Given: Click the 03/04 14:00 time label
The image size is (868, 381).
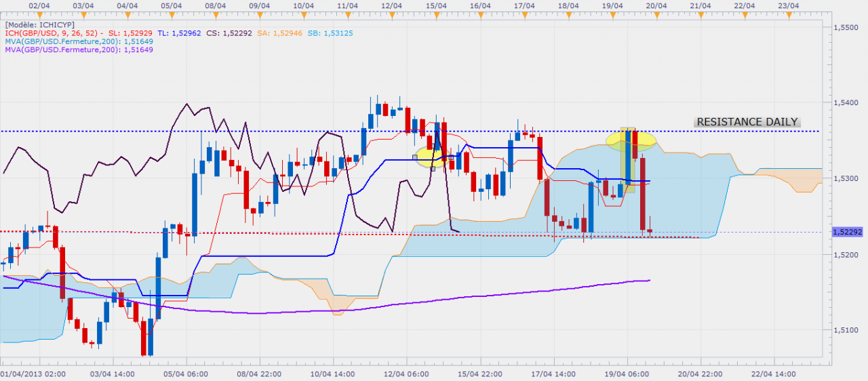Looking at the screenshot, I should tap(113, 374).
